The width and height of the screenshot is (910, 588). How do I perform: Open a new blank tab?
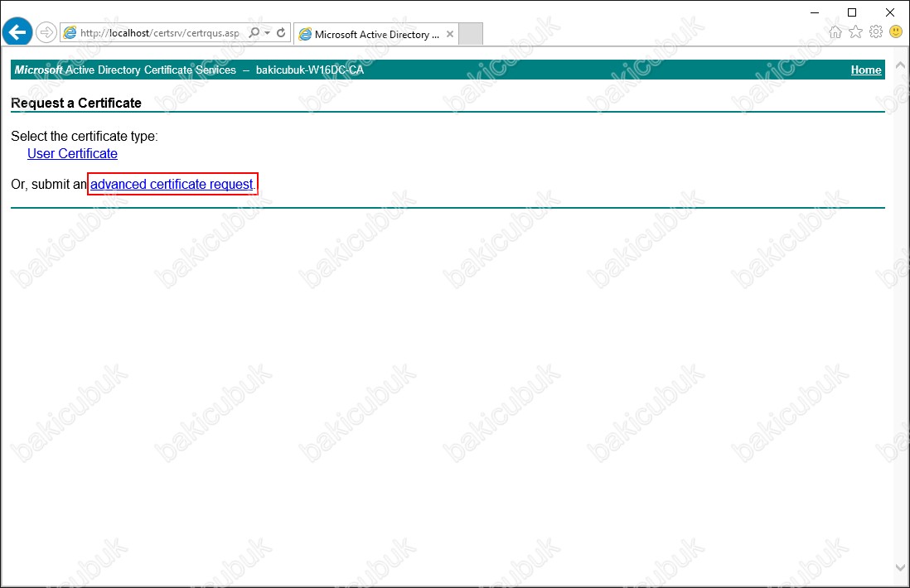(x=471, y=34)
